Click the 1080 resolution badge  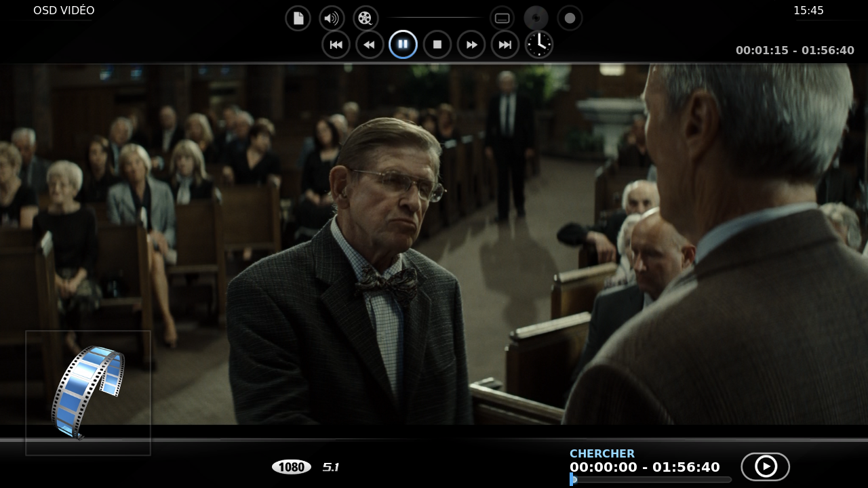click(x=292, y=467)
